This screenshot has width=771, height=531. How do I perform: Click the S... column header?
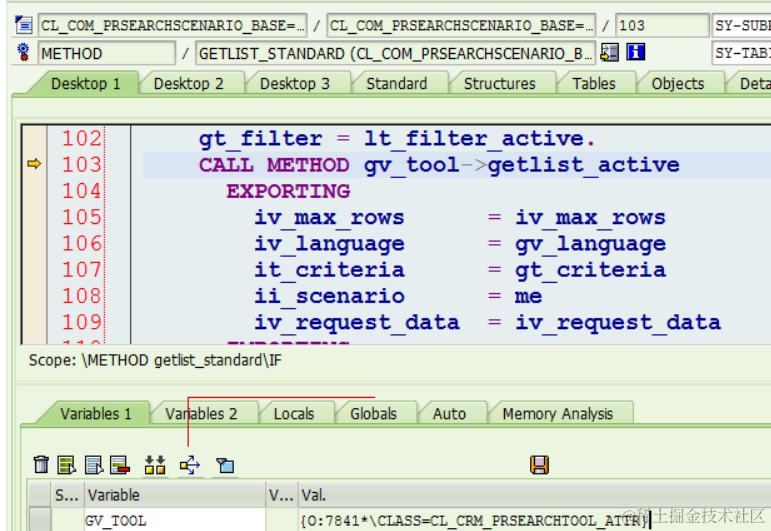point(67,495)
